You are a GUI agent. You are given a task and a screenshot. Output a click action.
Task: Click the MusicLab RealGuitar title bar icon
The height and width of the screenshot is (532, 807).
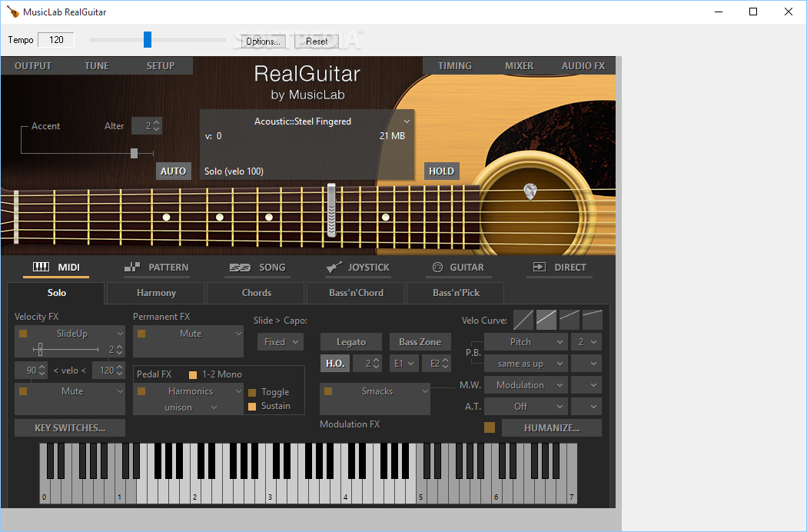pos(13,12)
